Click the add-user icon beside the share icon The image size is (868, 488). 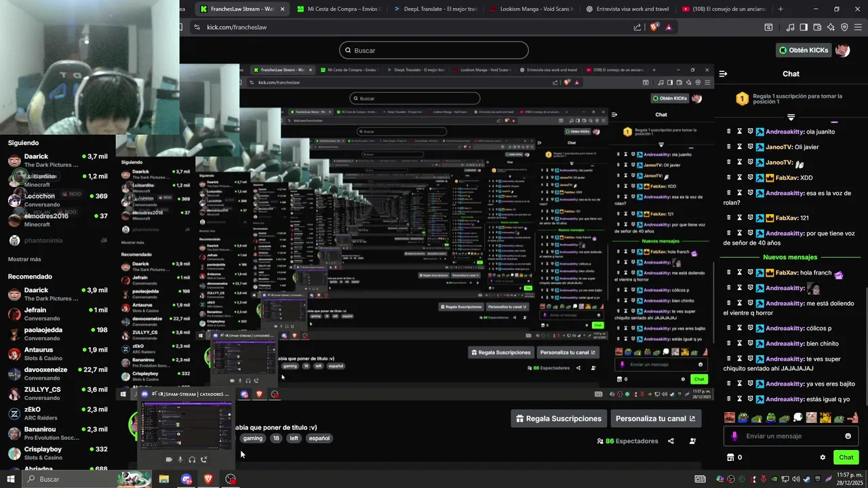pos(692,441)
